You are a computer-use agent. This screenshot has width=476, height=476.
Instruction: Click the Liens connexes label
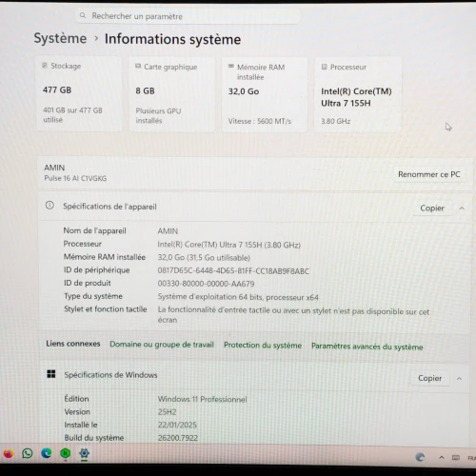tap(73, 344)
